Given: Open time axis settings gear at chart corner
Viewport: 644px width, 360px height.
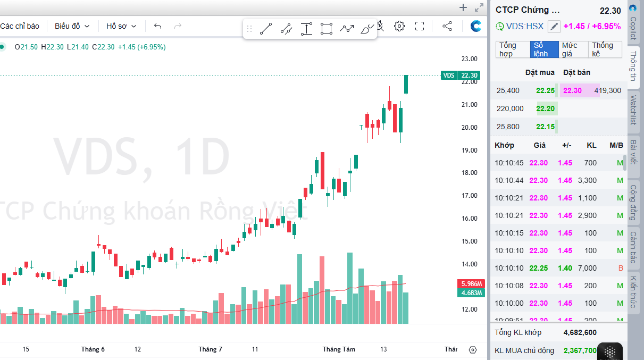Looking at the screenshot, I should [x=473, y=349].
